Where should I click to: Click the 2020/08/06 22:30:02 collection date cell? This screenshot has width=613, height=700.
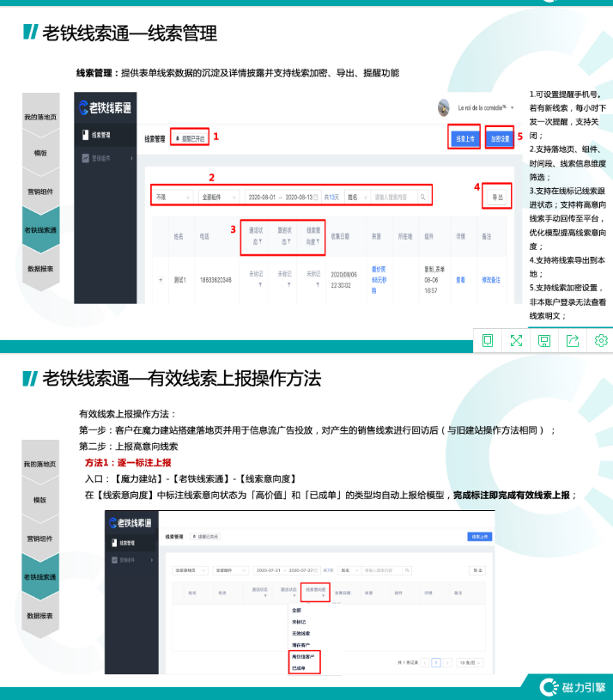(343, 280)
